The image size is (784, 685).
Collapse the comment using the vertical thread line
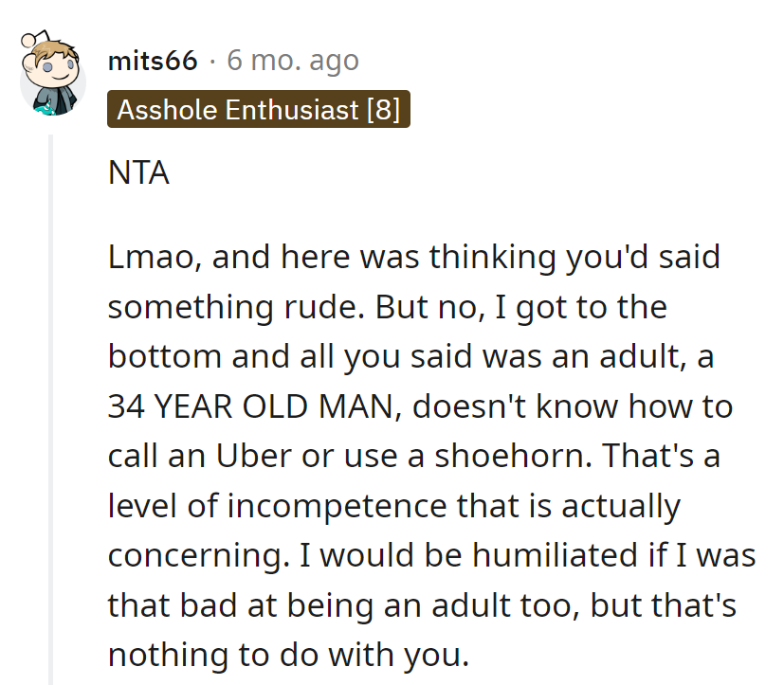coord(51,407)
